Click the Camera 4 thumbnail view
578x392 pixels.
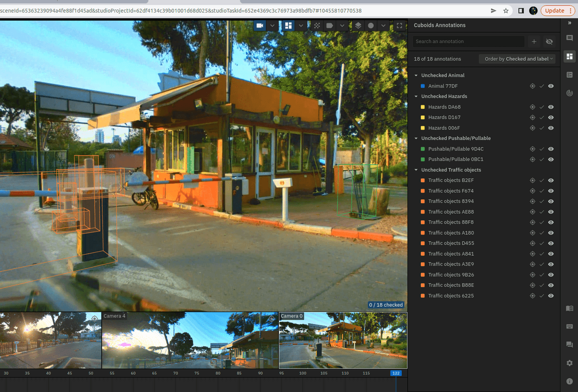pyautogui.click(x=190, y=340)
